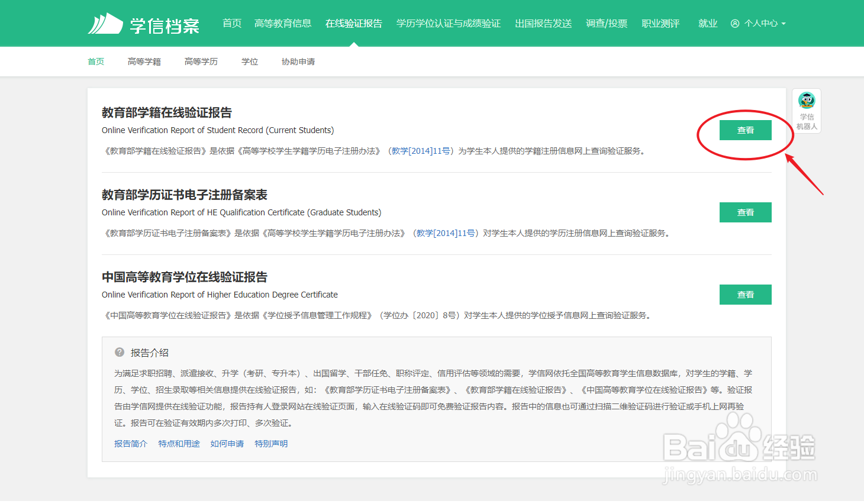Screen dimensions: 864x504
Task: Click 查看 for 中国高等教育学位在线验证报告
Action: click(745, 294)
